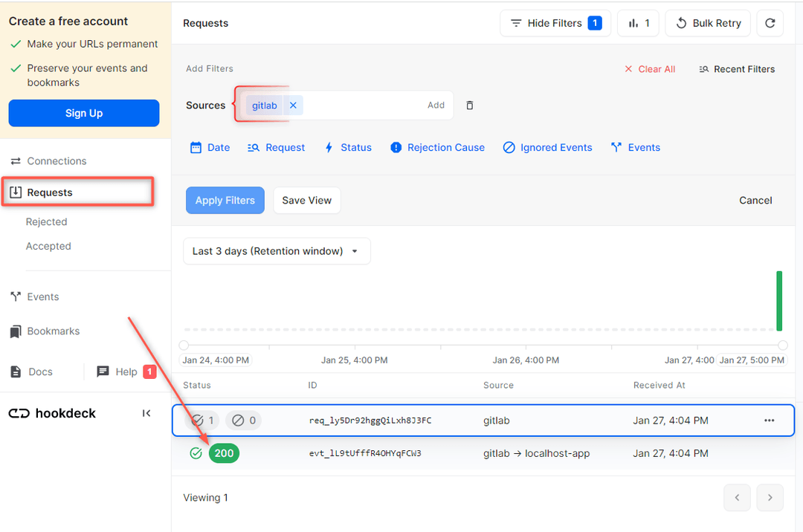The image size is (803, 532).
Task: Delete the Sources filter with the trash icon
Action: tap(469, 105)
